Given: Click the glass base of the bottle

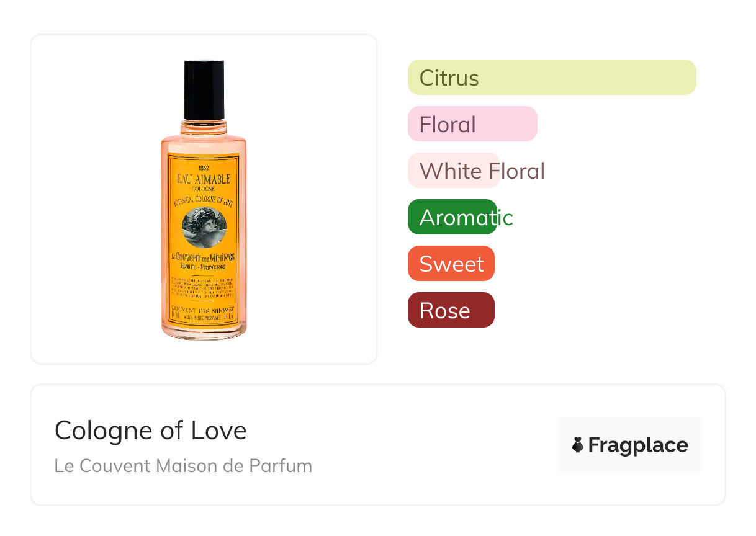Looking at the screenshot, I should [x=204, y=332].
